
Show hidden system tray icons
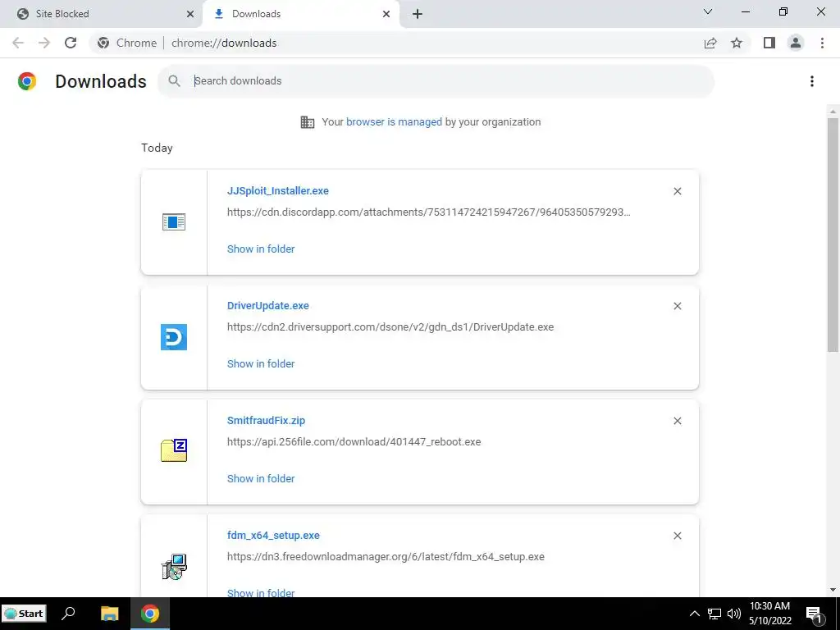694,614
